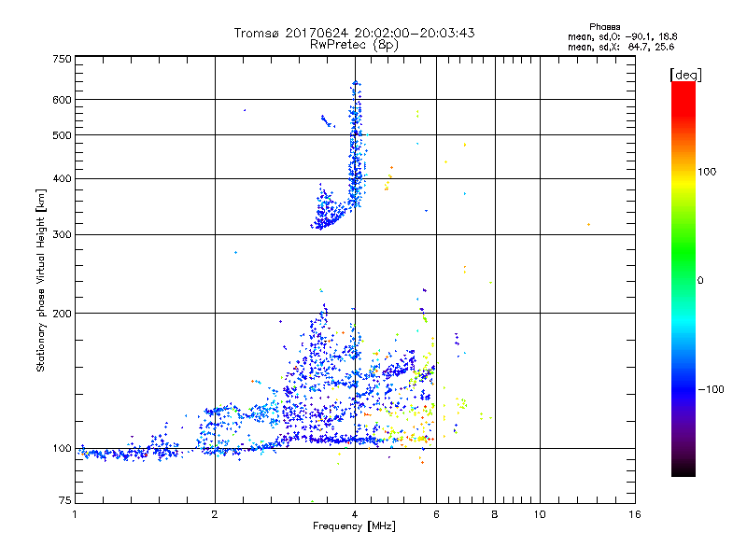
Task: Click the y-axis tick label '600'
Action: (62, 100)
